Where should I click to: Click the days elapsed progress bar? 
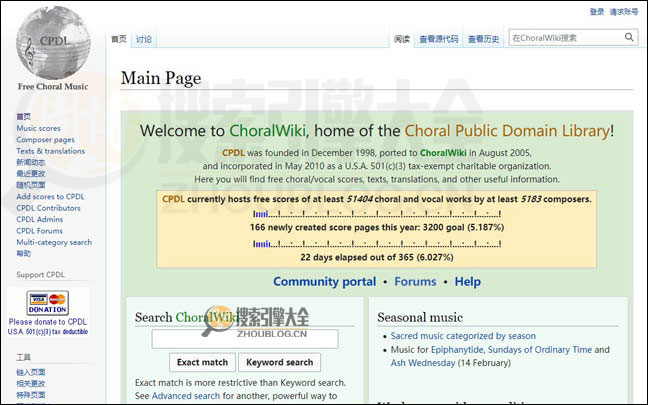(x=376, y=244)
